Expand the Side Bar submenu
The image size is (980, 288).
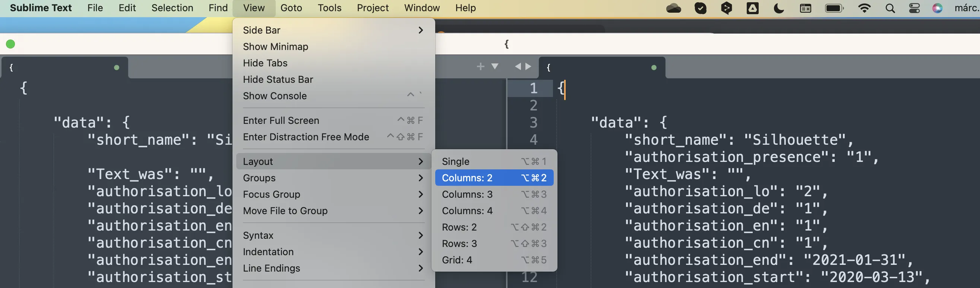[333, 30]
